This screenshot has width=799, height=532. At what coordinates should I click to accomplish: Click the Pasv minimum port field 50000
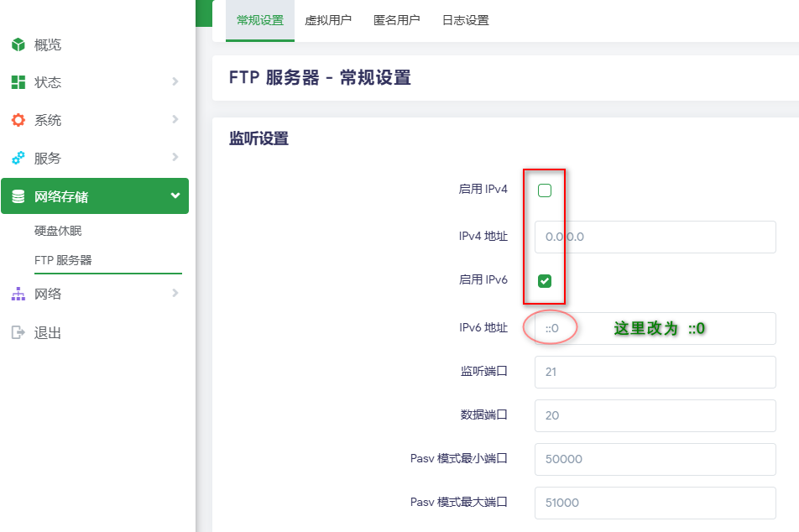pyautogui.click(x=655, y=459)
